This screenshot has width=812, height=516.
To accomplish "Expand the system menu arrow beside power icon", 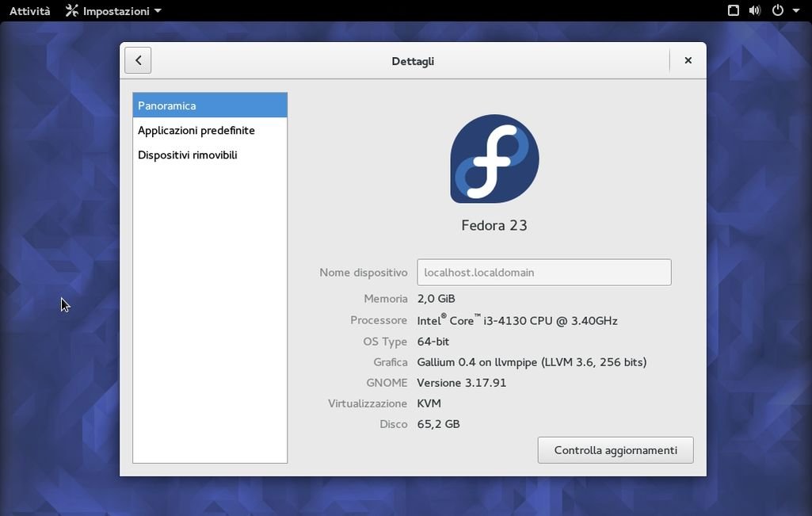I will click(795, 11).
